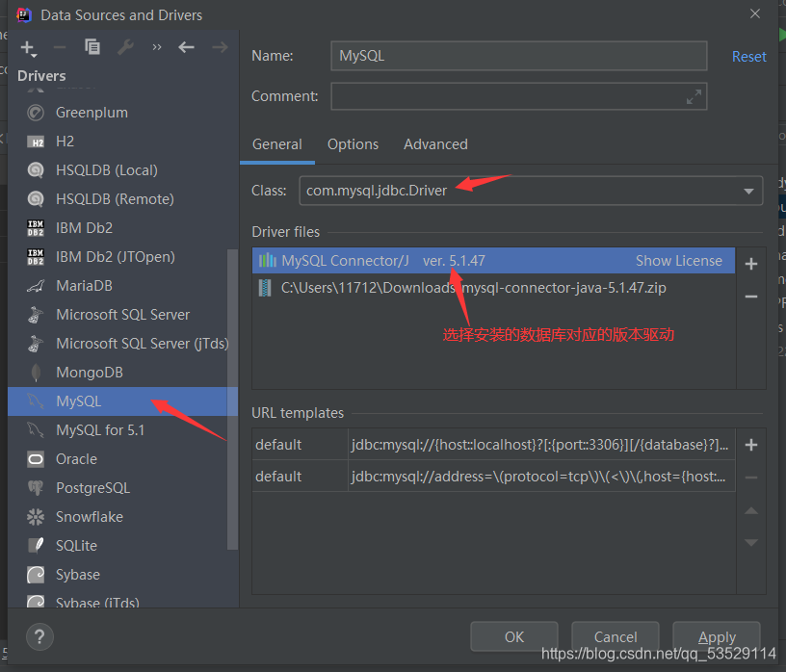This screenshot has height=672, width=786.
Task: Click the drivers list scrollbar
Action: 232,399
